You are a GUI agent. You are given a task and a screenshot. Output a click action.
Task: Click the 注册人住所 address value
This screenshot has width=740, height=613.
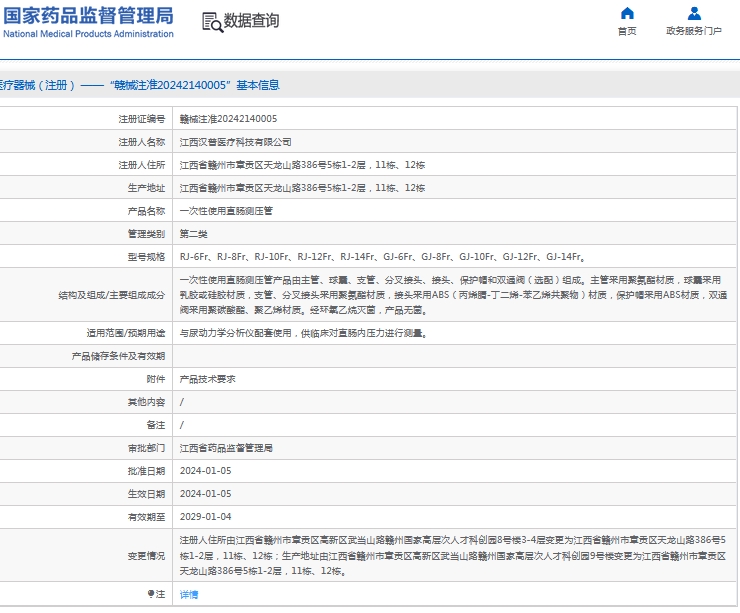302,165
